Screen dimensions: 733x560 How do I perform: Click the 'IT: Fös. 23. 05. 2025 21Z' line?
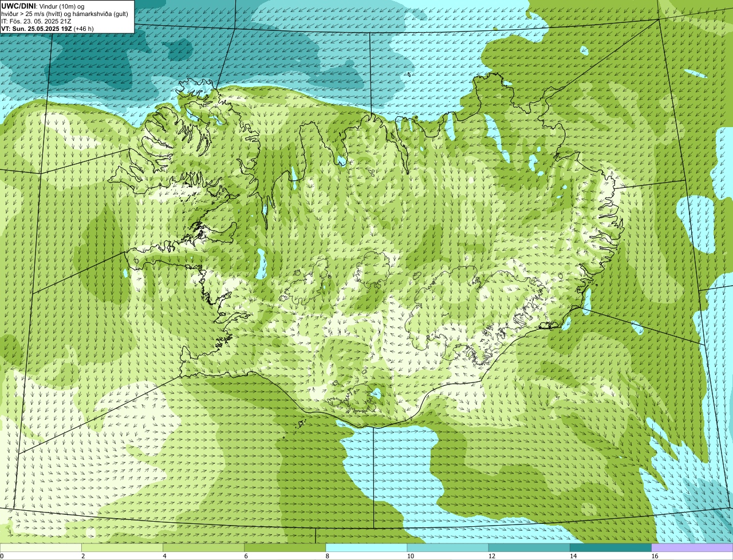click(x=36, y=21)
